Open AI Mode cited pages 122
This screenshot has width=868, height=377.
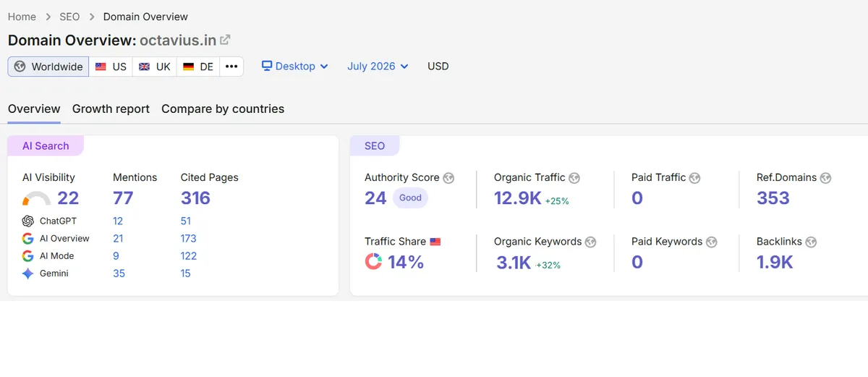coord(189,255)
